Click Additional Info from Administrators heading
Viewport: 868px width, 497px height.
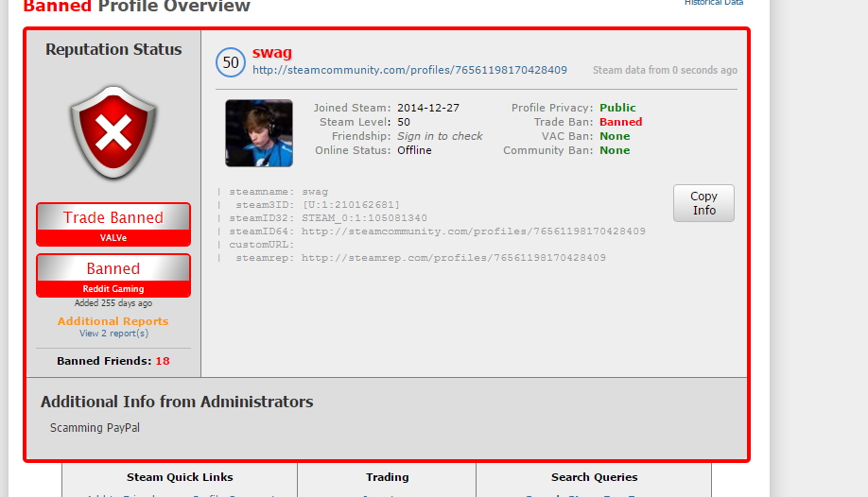(x=177, y=402)
